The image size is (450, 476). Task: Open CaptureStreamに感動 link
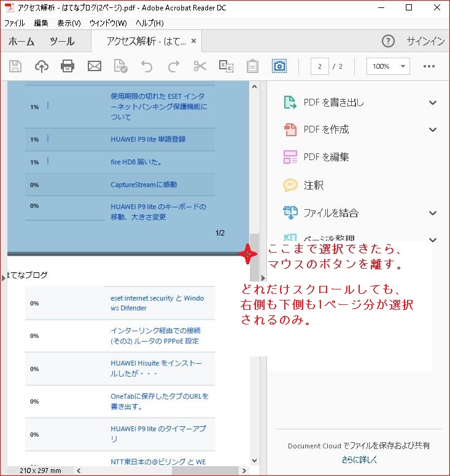coord(144,185)
